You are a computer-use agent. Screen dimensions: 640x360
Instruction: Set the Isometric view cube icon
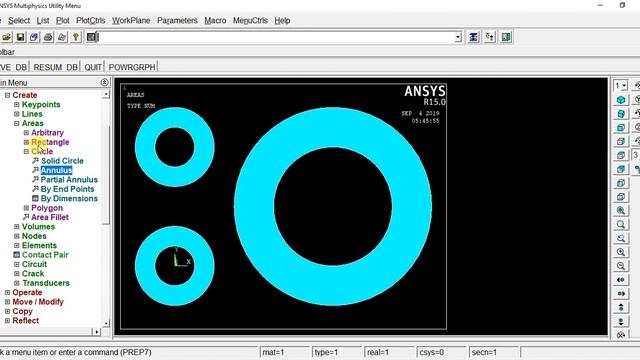(x=621, y=100)
